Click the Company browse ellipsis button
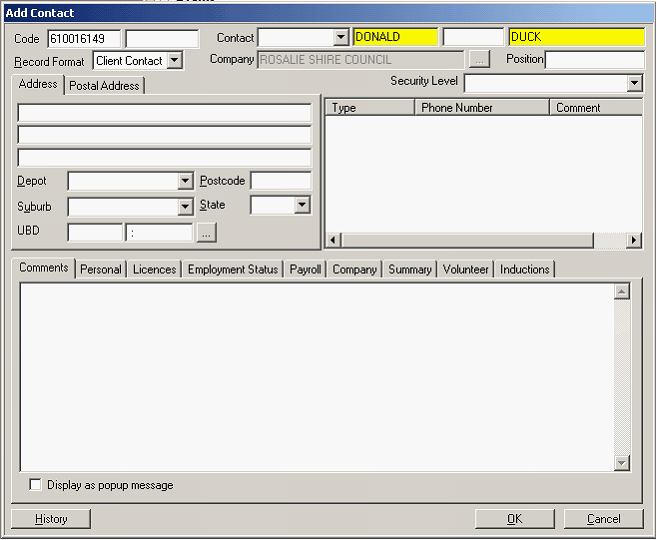Viewport: 657px width, 540px height. tap(480, 60)
